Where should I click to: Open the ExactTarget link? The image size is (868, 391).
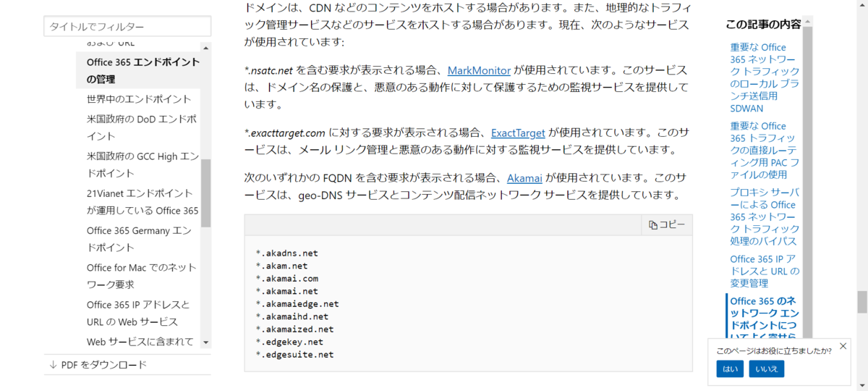pyautogui.click(x=518, y=133)
